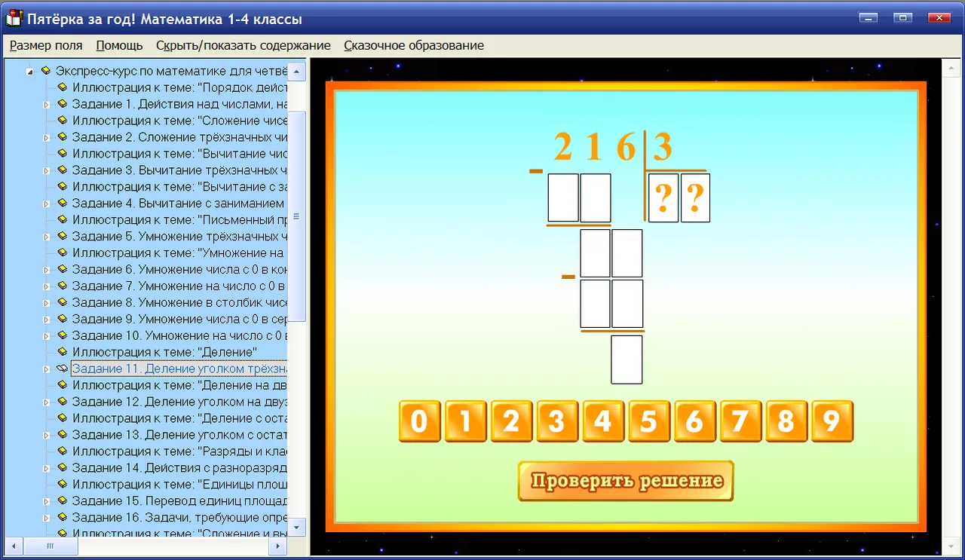
Task: Click the icon of Иллюстрация "Деление с оста" row
Action: coord(63,418)
